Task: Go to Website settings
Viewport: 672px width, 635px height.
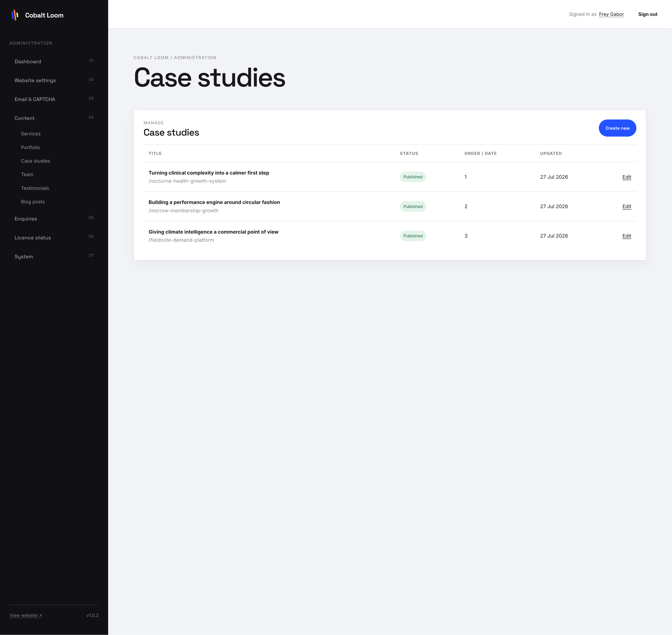Action: (54, 80)
